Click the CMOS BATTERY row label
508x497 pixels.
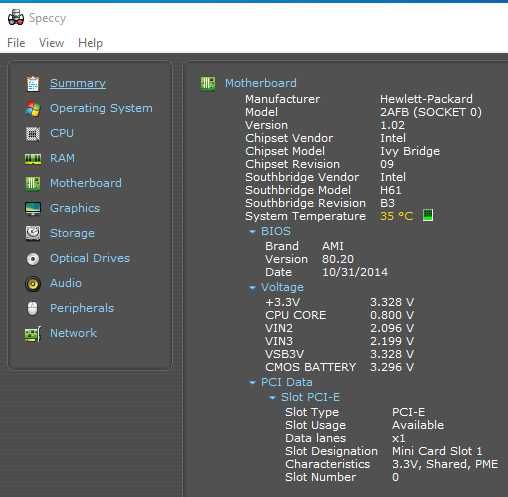pos(311,367)
